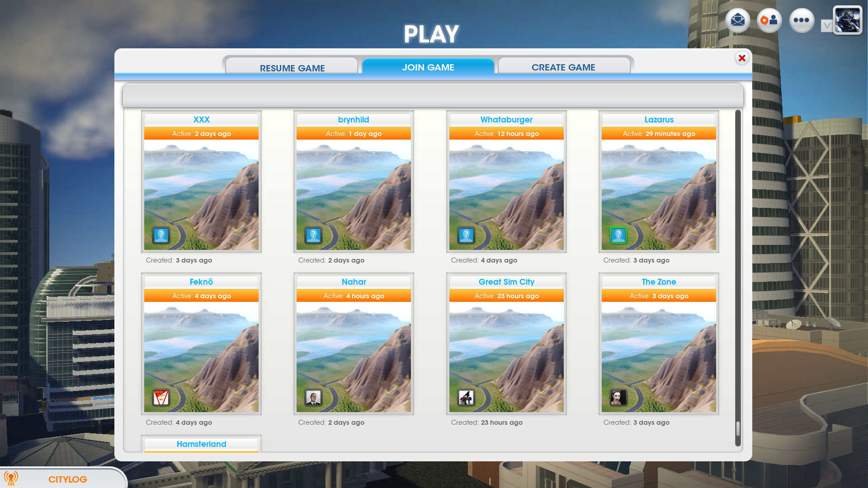Click 'Active: 23 hours ago' status bar
The image size is (868, 488).
coord(506,296)
